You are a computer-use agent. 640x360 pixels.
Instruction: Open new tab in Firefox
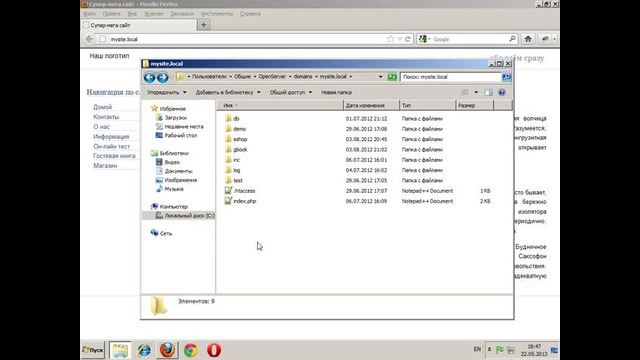click(x=204, y=25)
